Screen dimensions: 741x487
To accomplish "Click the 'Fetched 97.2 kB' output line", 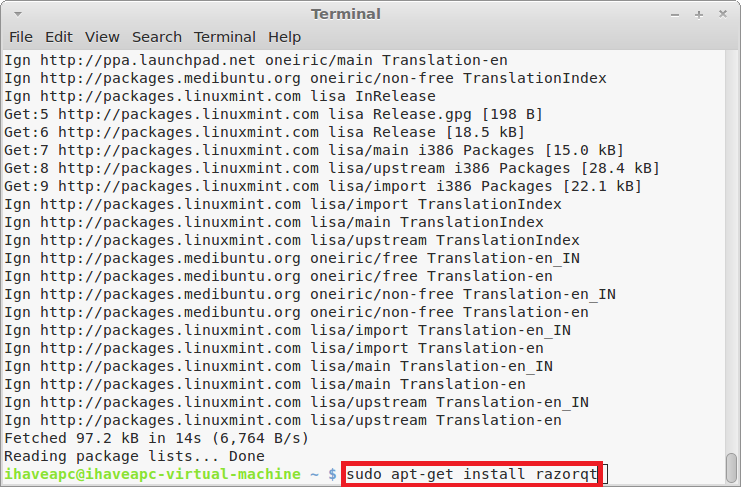I will coord(156,438).
